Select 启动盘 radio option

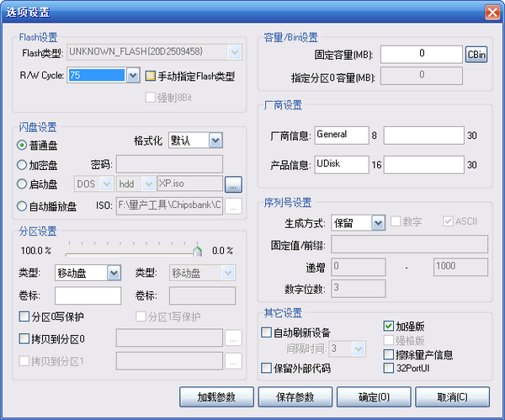pos(22,183)
